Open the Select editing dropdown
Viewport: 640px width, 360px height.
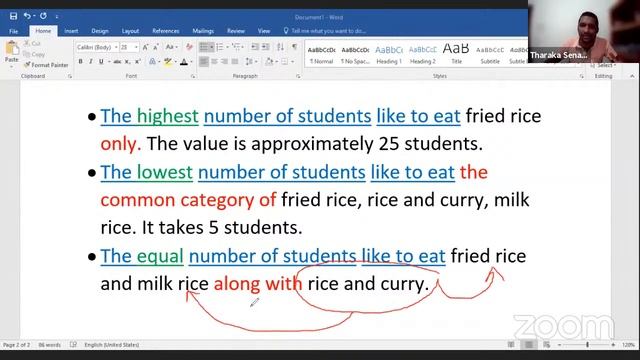[x=604, y=65]
